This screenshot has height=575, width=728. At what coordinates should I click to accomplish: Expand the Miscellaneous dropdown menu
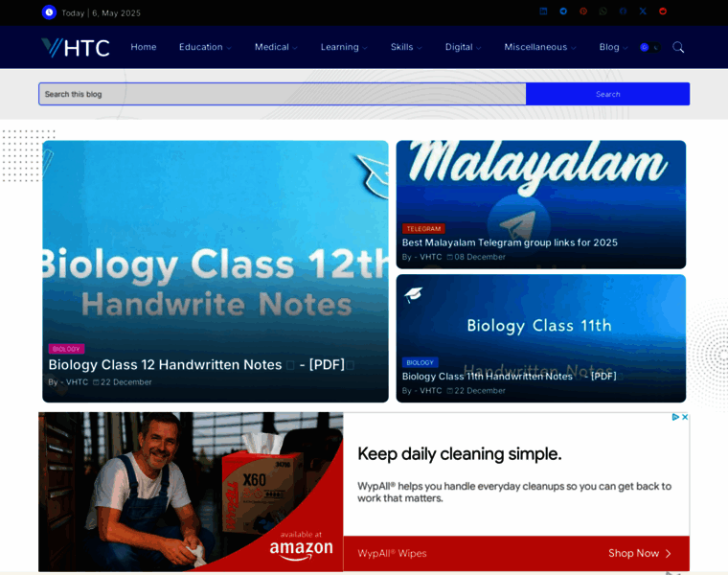(540, 47)
